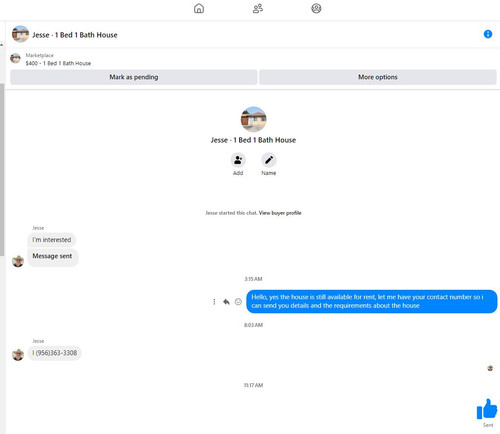The height and width of the screenshot is (434, 500).
Task: Click centered Jesse - 1 Bed 1 Bath House name
Action: pos(253,140)
